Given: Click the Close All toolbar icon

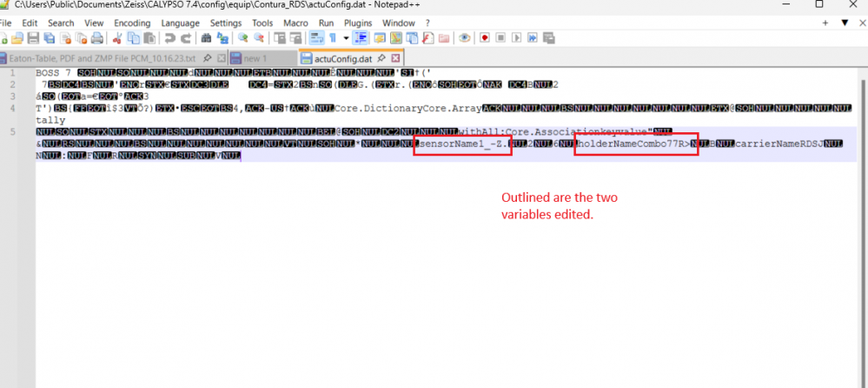Looking at the screenshot, I should (x=82, y=38).
